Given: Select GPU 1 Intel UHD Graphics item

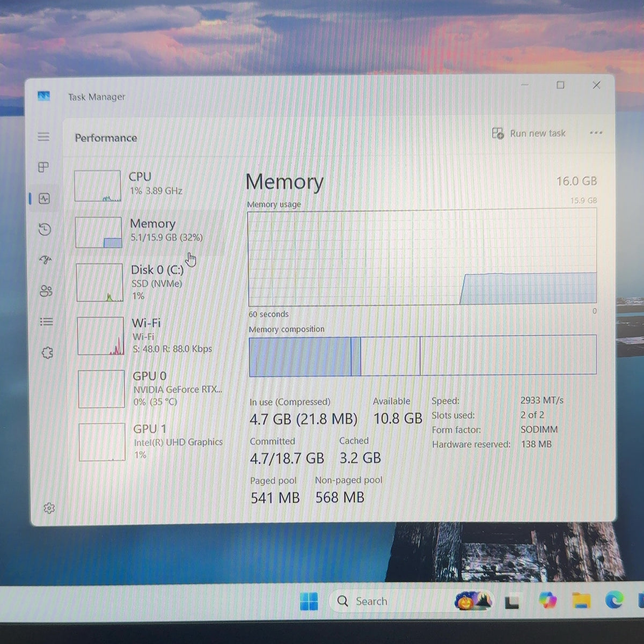Looking at the screenshot, I should click(x=153, y=442).
